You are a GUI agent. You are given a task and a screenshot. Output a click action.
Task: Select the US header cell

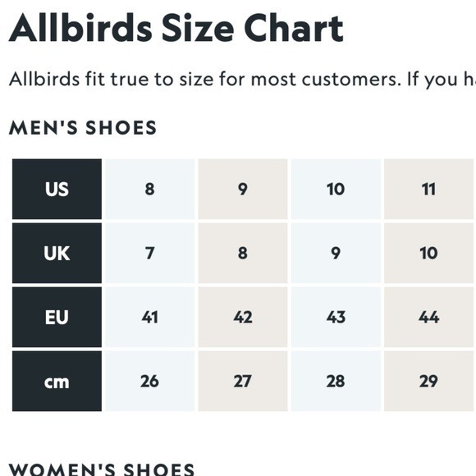tap(57, 189)
